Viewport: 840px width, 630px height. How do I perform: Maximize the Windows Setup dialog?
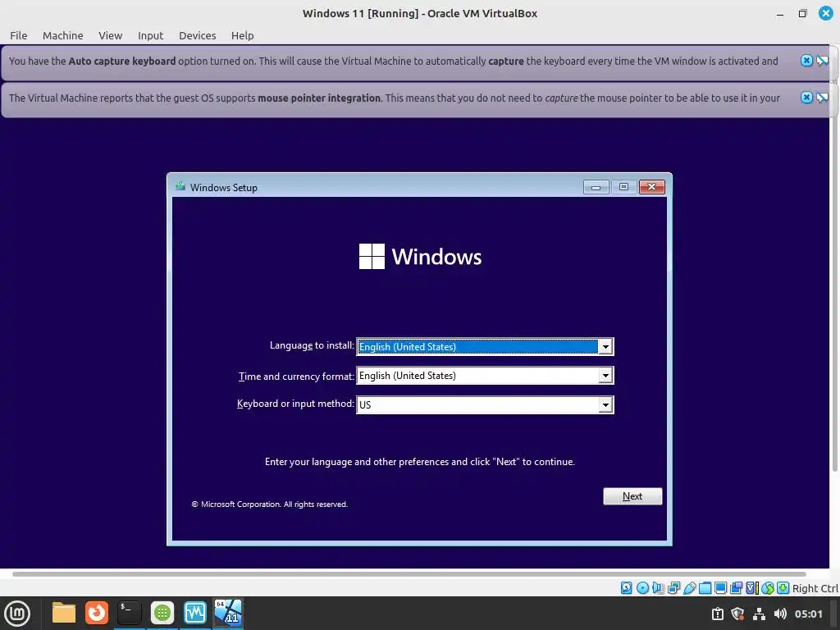pos(623,187)
